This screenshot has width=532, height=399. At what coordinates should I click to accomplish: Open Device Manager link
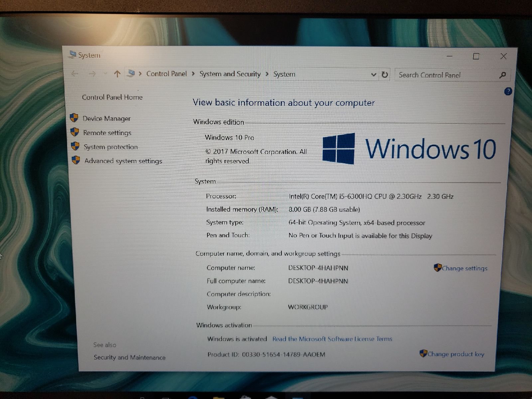107,119
